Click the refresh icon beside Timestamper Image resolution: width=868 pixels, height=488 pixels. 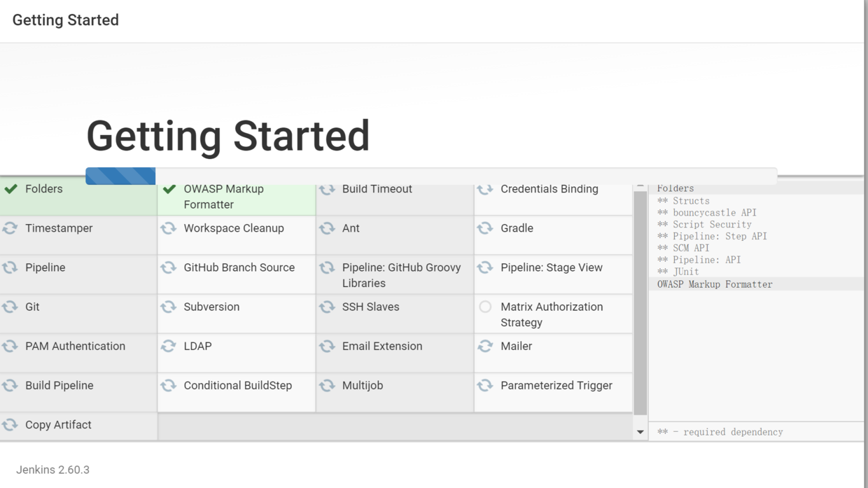point(10,228)
